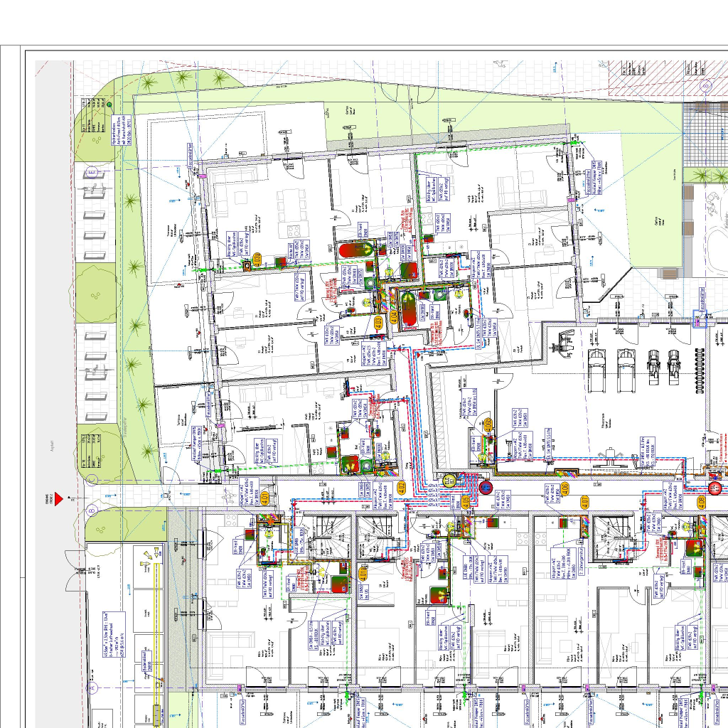Select the staircase beside marker 4.07
The height and width of the screenshot is (728, 728).
click(x=611, y=537)
